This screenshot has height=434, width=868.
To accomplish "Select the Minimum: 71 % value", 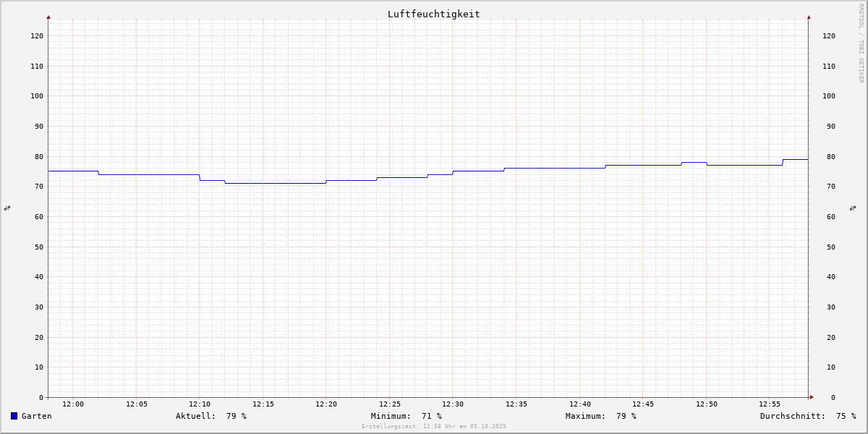I will point(407,416).
